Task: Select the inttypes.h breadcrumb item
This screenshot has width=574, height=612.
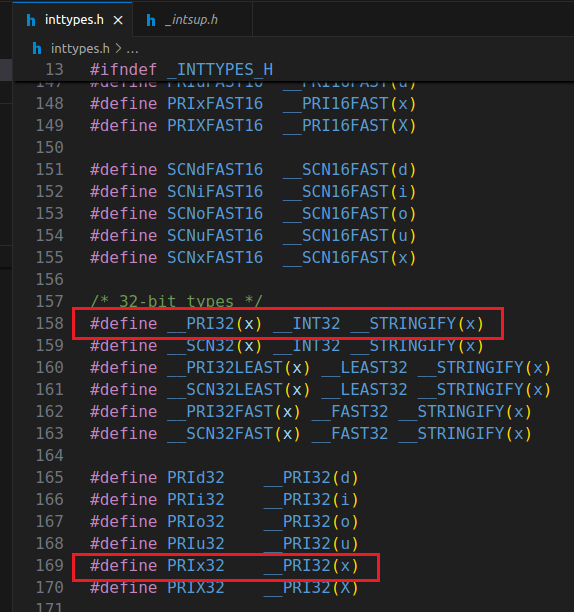Action: click(80, 49)
